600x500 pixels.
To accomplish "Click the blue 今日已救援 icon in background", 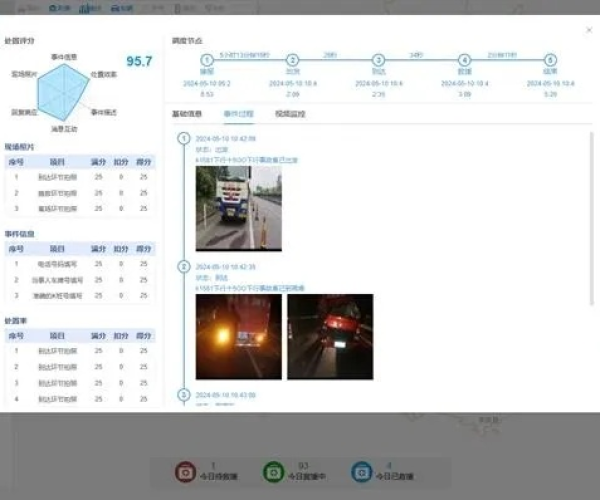I will pos(362,472).
